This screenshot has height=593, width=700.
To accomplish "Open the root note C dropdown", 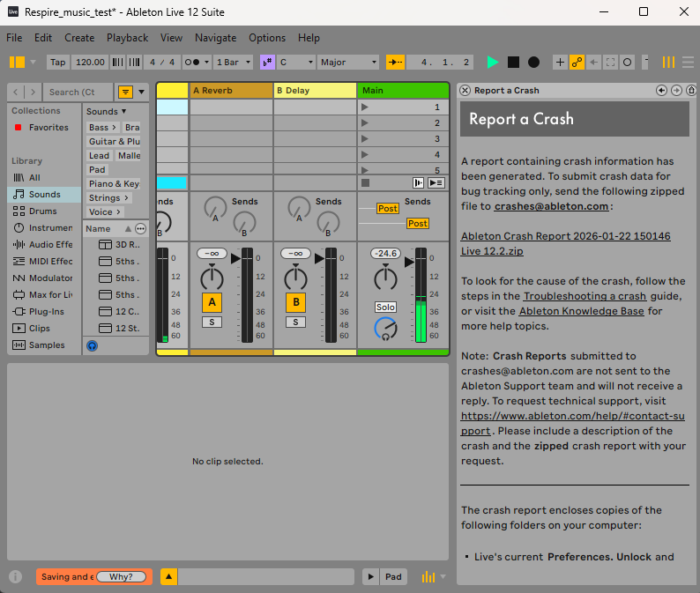I will click(x=296, y=62).
